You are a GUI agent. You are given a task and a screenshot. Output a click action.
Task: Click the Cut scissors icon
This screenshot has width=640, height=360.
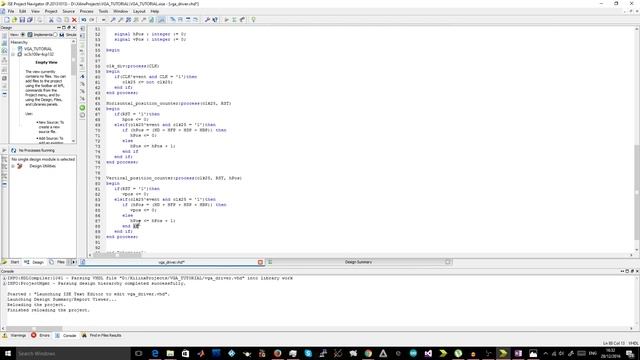coord(51,20)
